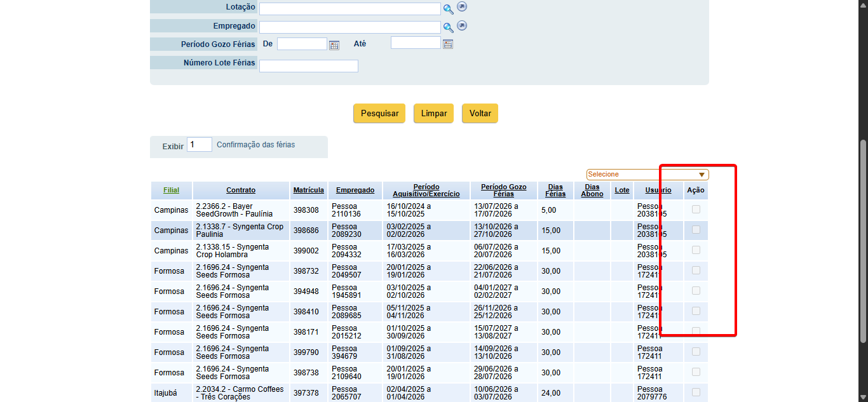Open the 'De' date calendar picker
Image resolution: width=868 pixels, height=402 pixels.
point(334,44)
